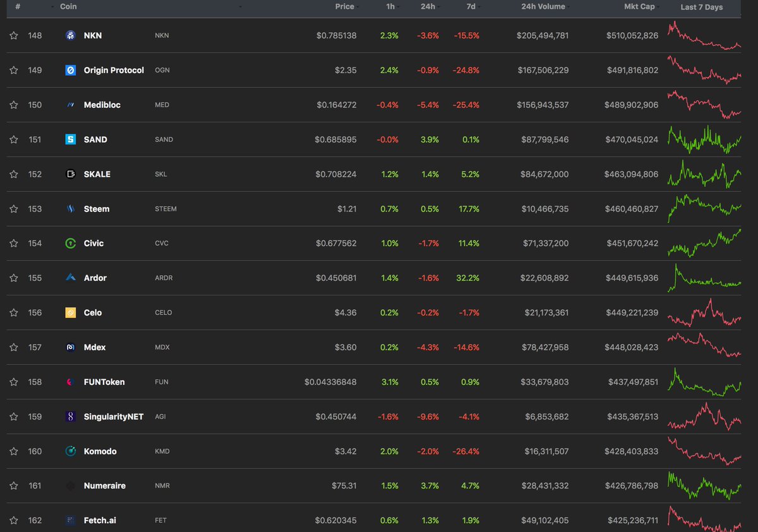758x532 pixels.
Task: Sort by the Price column header
Action: coord(344,7)
